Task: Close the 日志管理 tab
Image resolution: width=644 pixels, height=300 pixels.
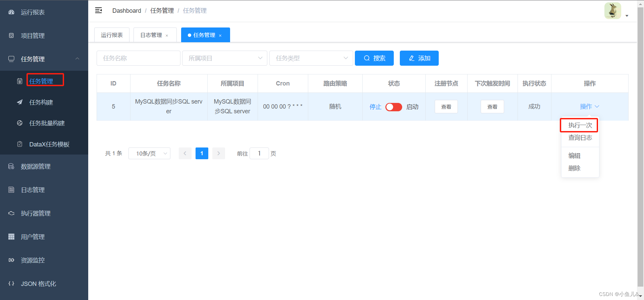Action: 167,36
